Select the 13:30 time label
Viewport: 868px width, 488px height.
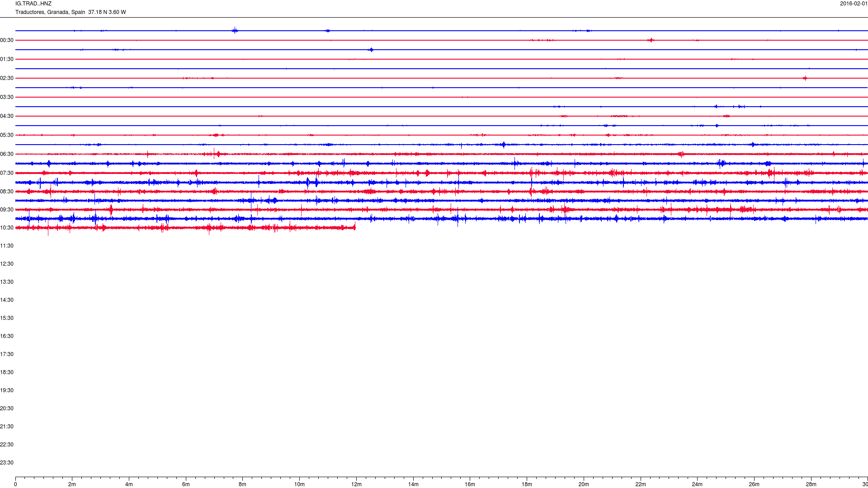point(7,282)
